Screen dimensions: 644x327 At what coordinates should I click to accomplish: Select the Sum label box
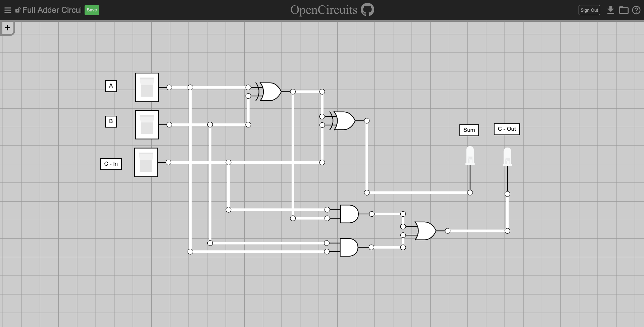tap(469, 130)
